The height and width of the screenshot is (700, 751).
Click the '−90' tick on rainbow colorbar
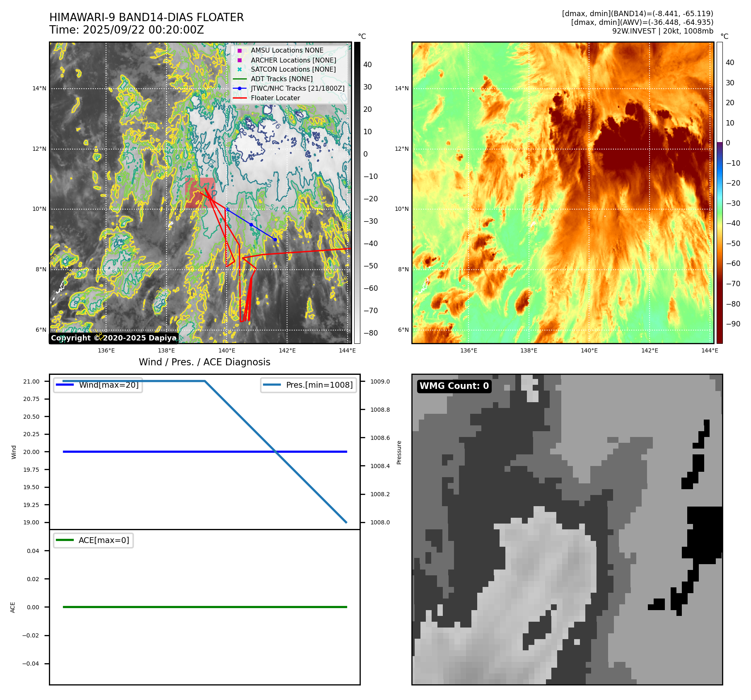tap(733, 324)
